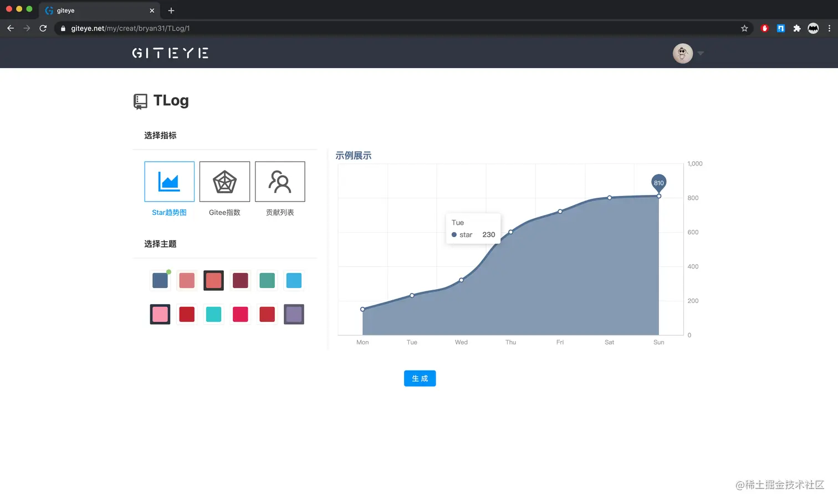Click the Gitee指数 label

coord(224,213)
